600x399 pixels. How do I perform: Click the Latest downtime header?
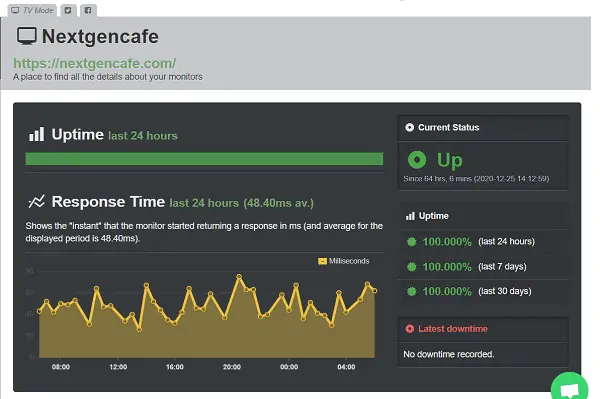453,329
